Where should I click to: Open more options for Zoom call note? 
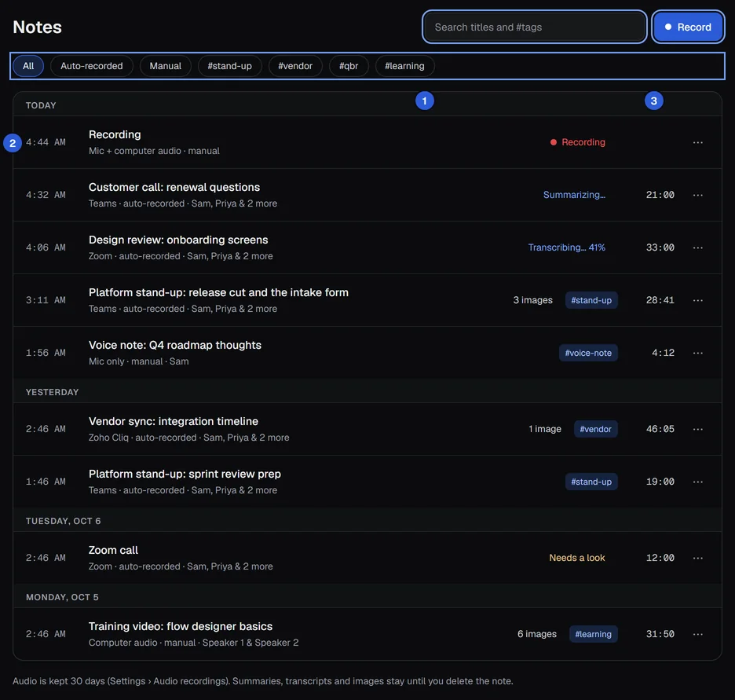[697, 558]
